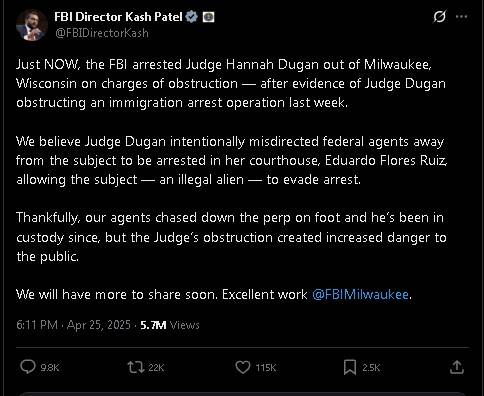Image resolution: width=484 pixels, height=396 pixels.
Task: Open the three-dot more options menu
Action: (x=461, y=17)
